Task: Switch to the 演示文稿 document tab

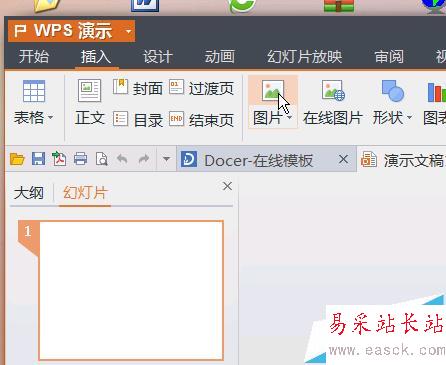Action: (x=402, y=160)
